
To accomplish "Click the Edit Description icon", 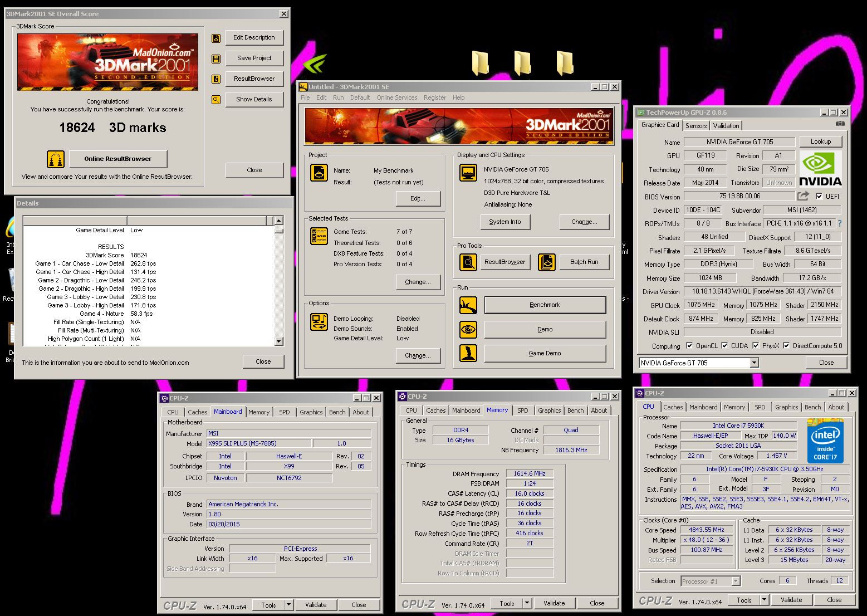I will 216,38.
